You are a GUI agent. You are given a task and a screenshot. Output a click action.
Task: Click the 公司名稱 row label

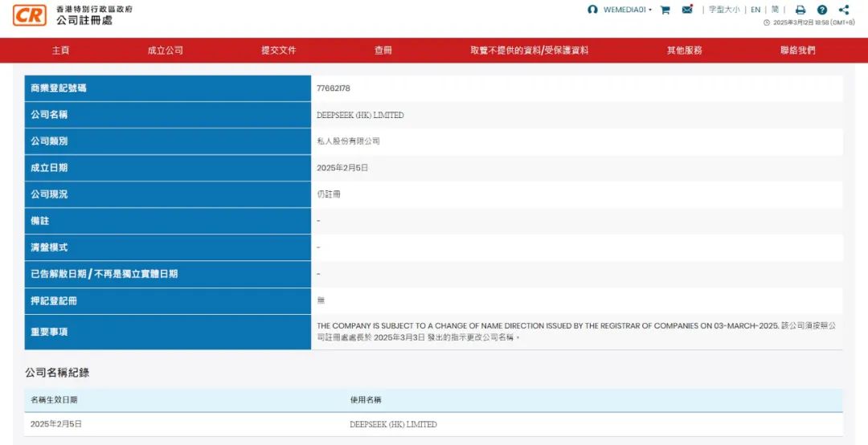click(x=49, y=115)
